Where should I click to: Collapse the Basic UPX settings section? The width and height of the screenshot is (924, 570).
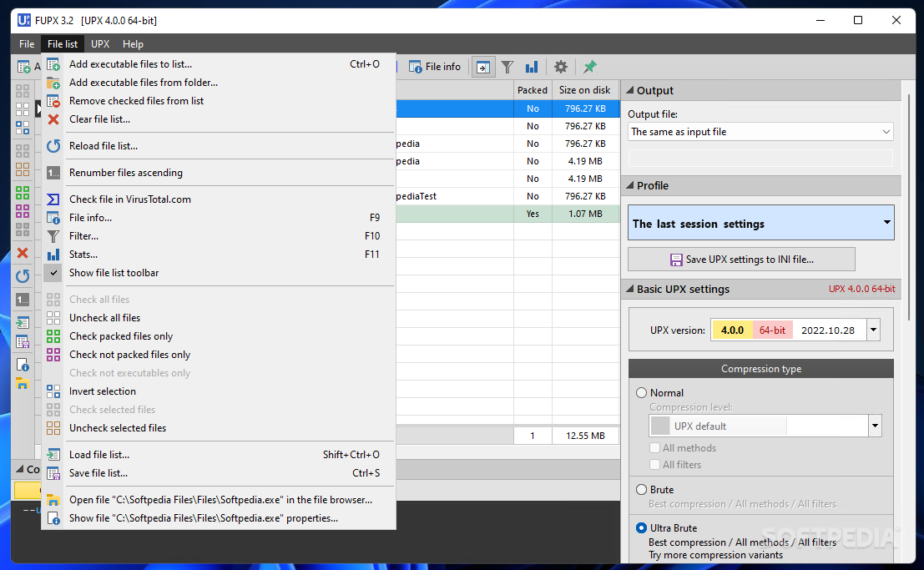tap(629, 290)
